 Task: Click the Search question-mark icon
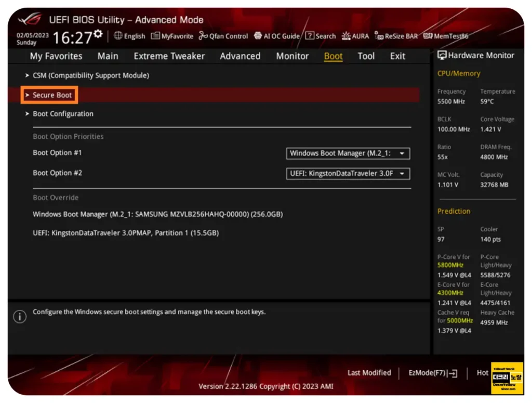click(310, 36)
